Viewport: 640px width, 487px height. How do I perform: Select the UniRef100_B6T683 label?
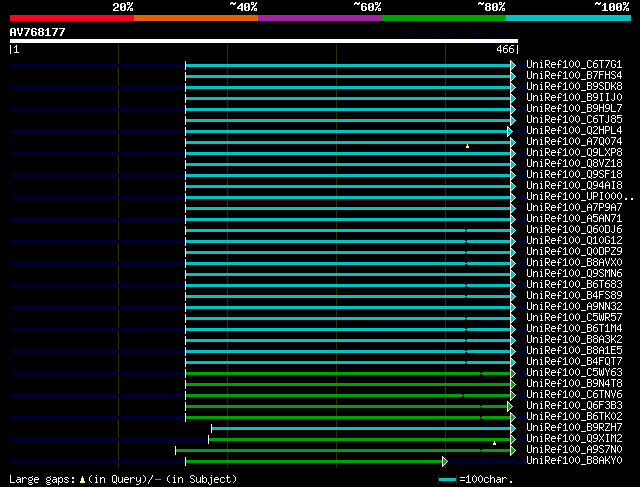coord(574,285)
